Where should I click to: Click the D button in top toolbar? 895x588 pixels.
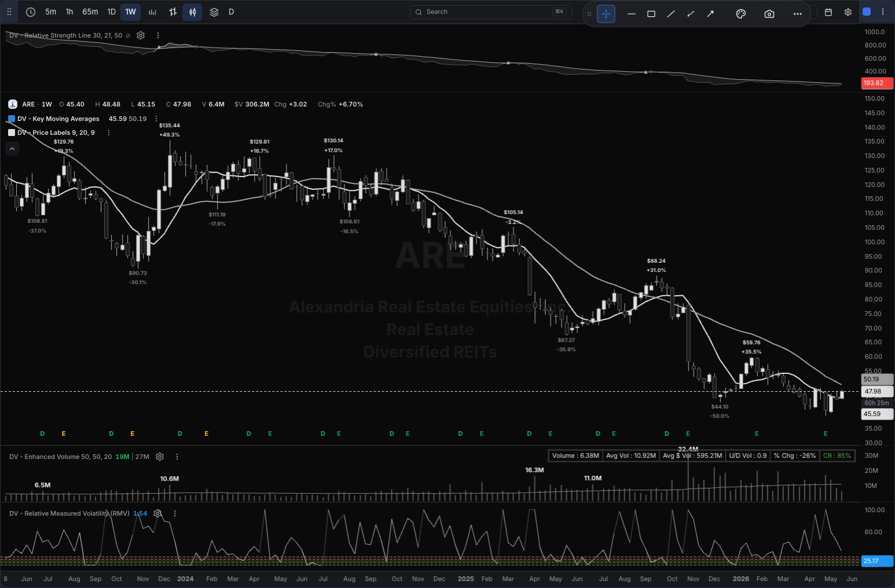point(231,12)
